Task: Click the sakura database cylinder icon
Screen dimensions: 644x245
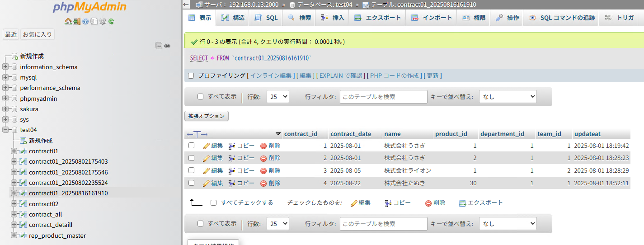Action: click(14, 109)
